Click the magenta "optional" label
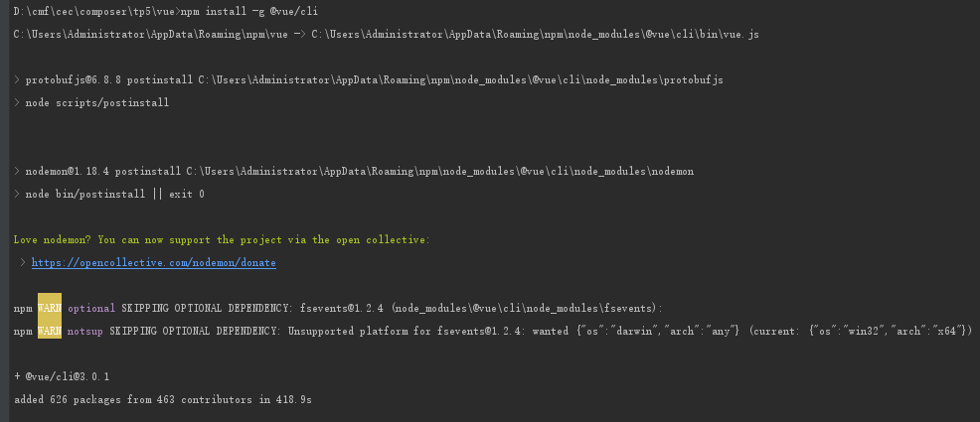Image resolution: width=980 pixels, height=422 pixels. 90,308
